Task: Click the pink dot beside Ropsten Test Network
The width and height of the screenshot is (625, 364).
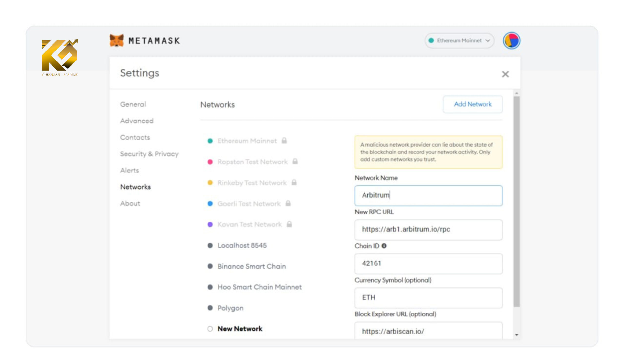Action: pyautogui.click(x=210, y=162)
